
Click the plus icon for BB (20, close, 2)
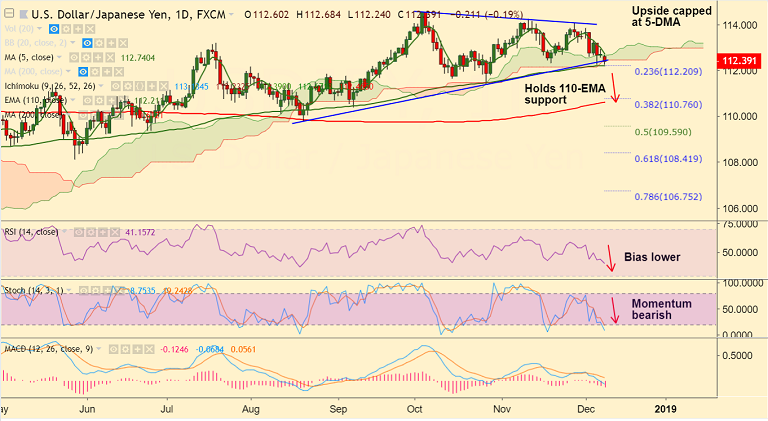point(111,43)
